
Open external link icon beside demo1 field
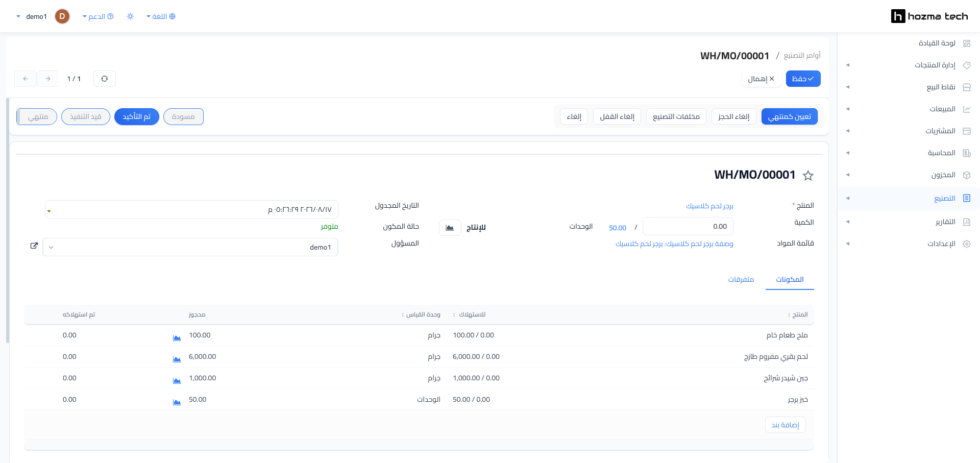coord(34,246)
